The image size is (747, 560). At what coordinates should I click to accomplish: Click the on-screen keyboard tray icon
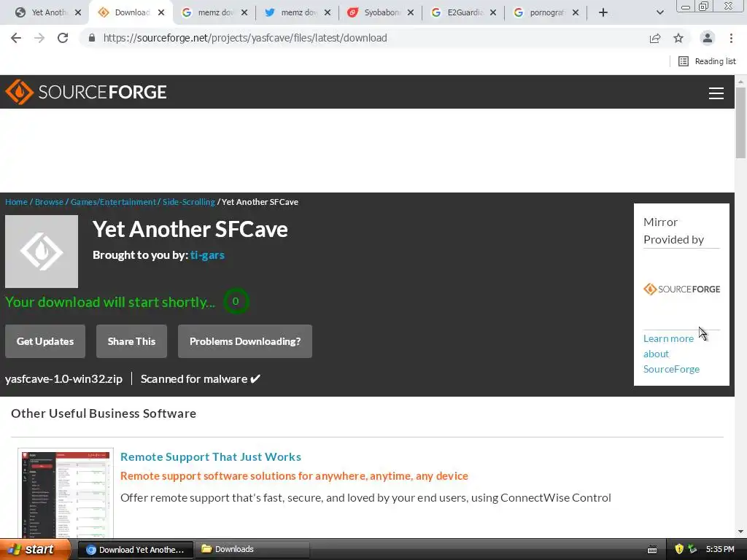652,550
